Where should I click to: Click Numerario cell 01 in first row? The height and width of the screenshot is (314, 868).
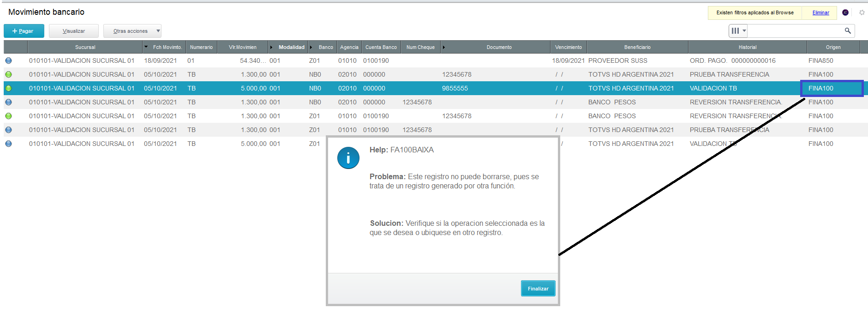191,60
